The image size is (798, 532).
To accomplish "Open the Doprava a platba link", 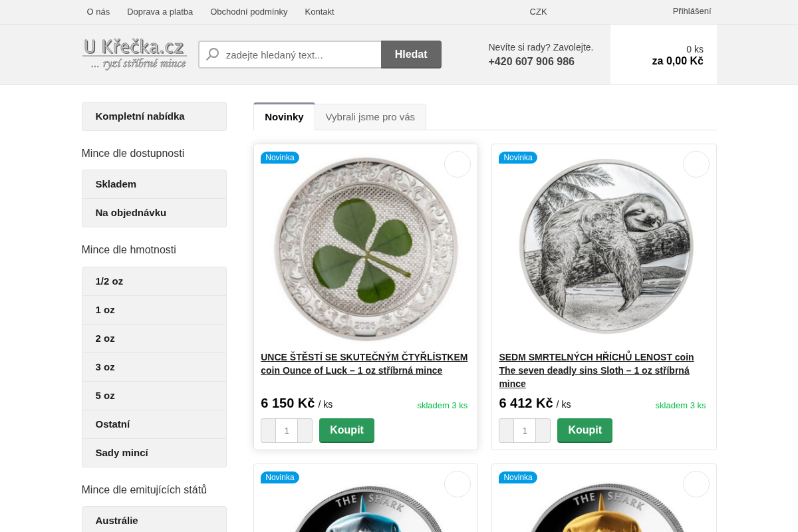I will pos(160,12).
